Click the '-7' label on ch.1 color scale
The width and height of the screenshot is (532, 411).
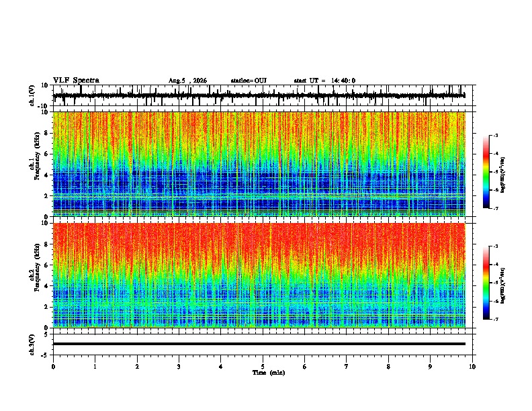click(x=496, y=208)
